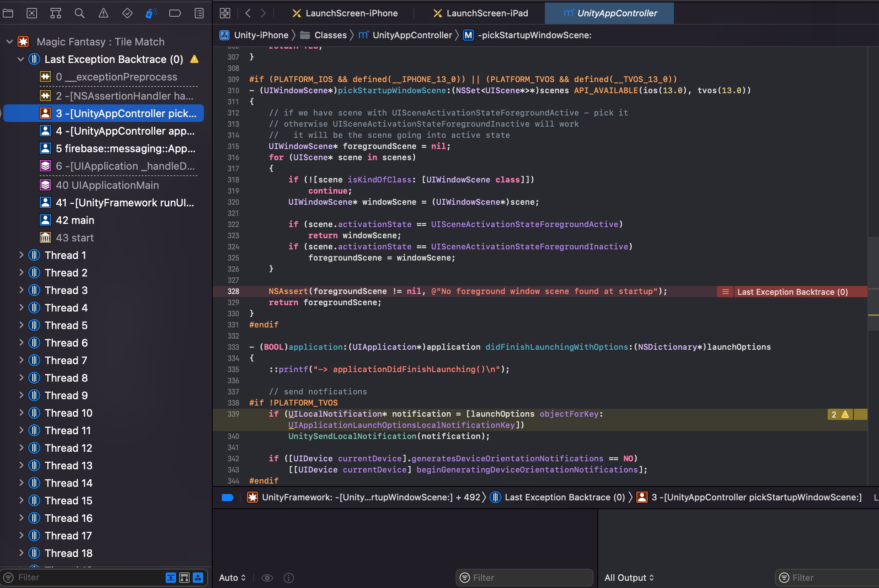Click the related items grid icon
879x588 pixels.
tap(225, 13)
